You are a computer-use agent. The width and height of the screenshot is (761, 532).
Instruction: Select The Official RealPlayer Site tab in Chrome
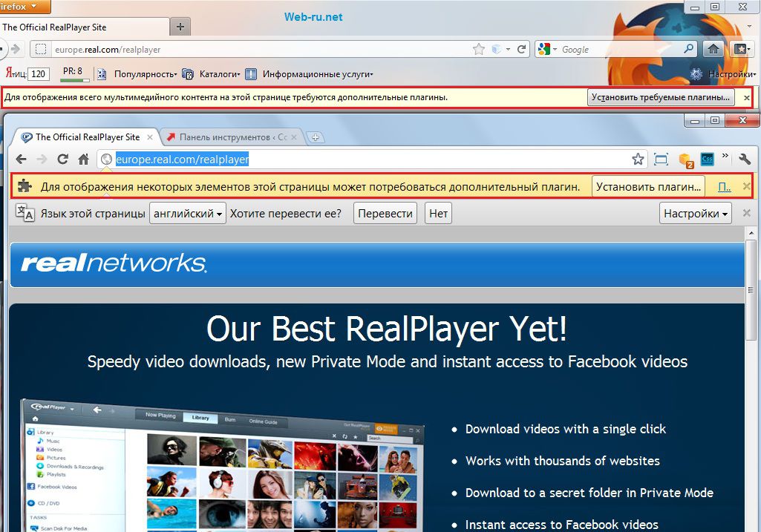point(88,137)
